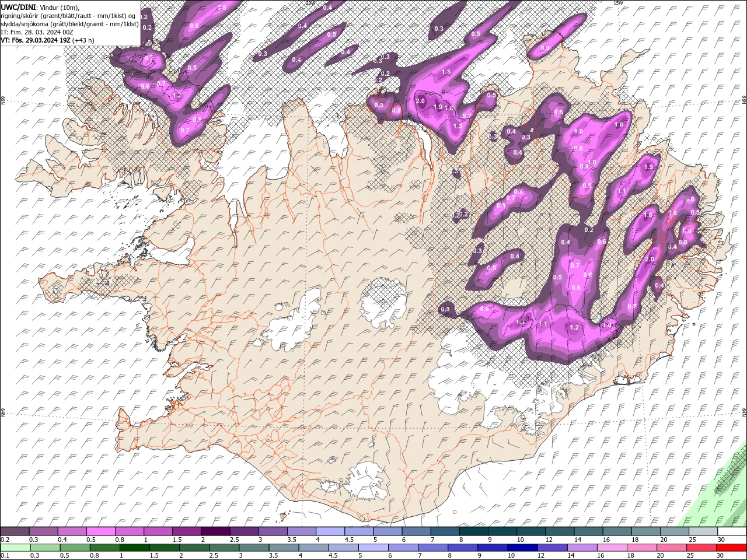Screen dimensions: 747x560
Task: Select the dark purple 2 swatch in the upper legend row
Action: coord(215,531)
